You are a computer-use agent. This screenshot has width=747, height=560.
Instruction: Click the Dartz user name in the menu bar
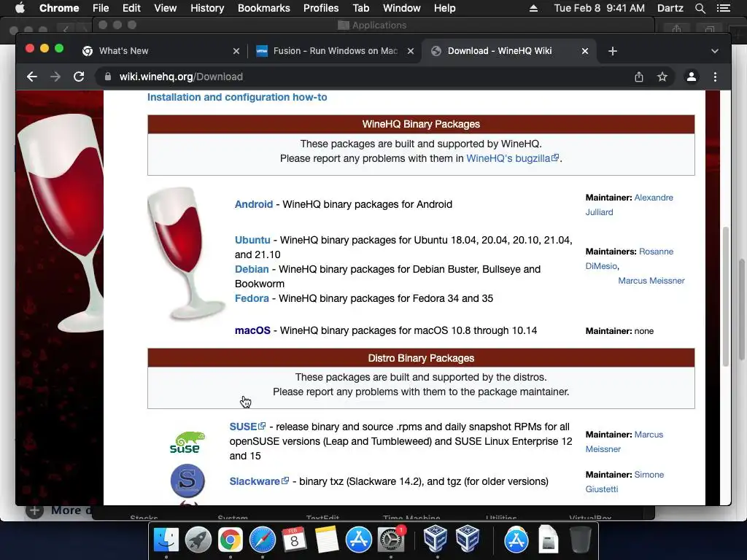point(670,8)
